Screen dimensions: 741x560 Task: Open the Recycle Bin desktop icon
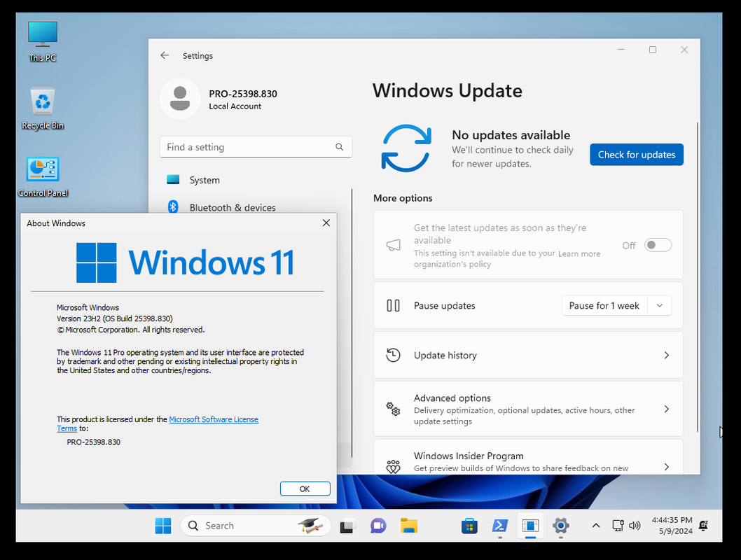tap(43, 108)
